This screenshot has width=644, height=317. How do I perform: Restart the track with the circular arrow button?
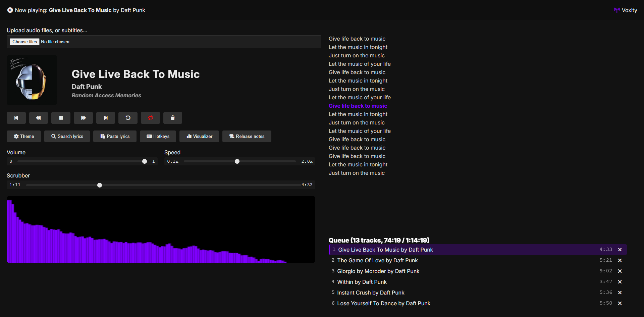(x=128, y=118)
